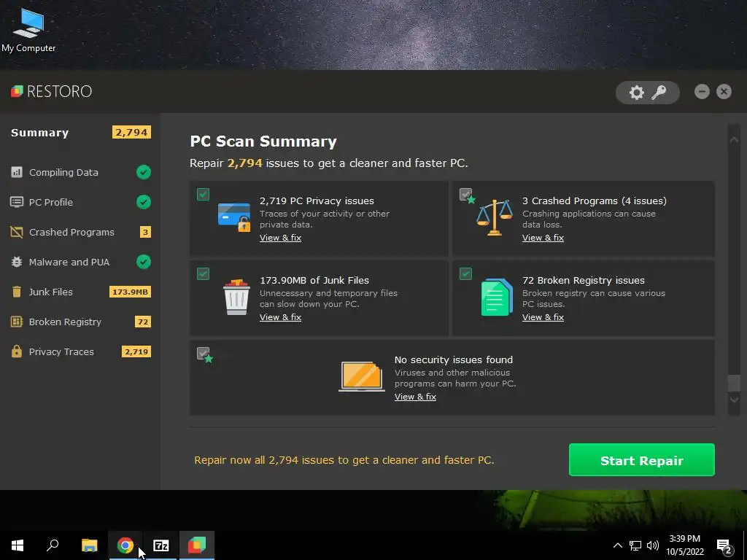Click green check beside Malware and PUA
The width and height of the screenshot is (747, 560).
[x=144, y=262]
